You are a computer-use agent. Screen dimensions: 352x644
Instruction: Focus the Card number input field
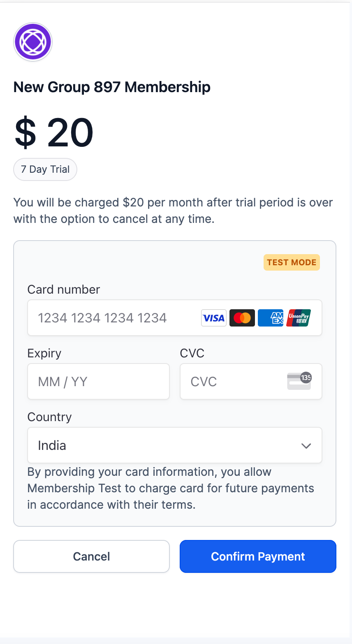click(x=175, y=318)
